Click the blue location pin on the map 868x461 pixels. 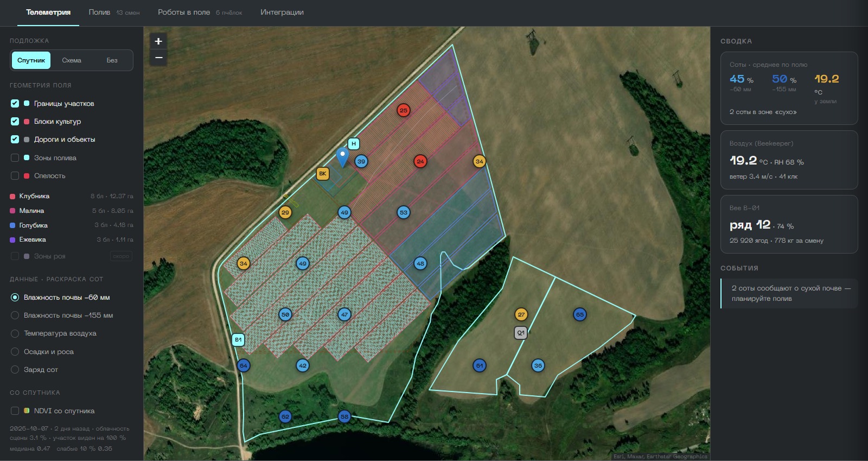point(342,157)
